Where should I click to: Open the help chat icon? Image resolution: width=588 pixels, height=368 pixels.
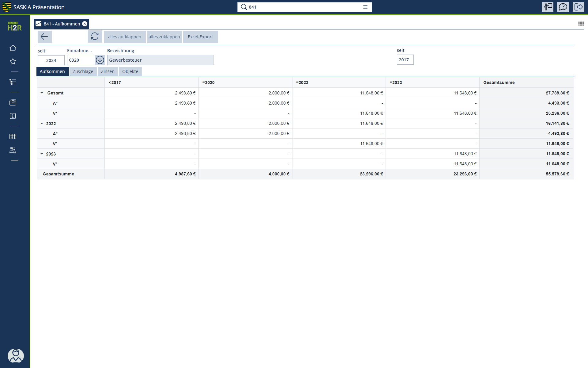(563, 7)
